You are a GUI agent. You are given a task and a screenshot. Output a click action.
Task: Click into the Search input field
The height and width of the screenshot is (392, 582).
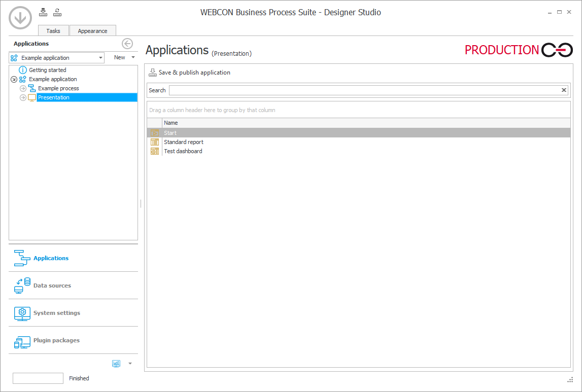[365, 90]
